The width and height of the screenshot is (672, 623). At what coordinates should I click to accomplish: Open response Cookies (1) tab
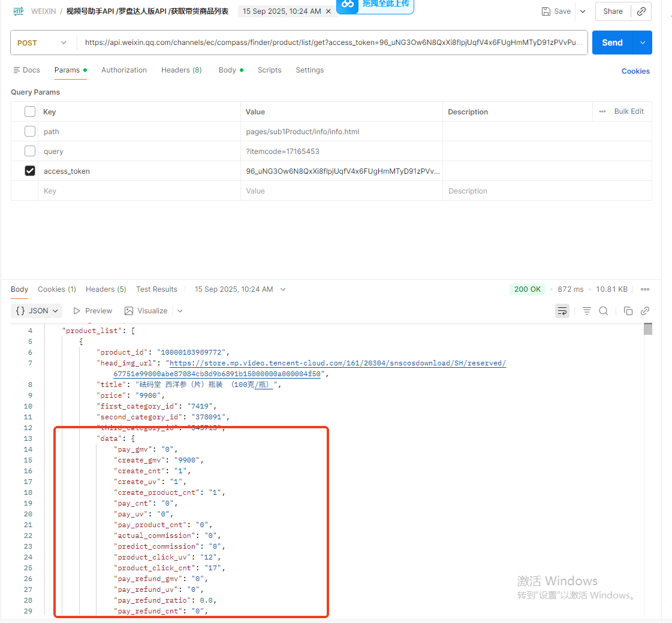pyautogui.click(x=56, y=289)
